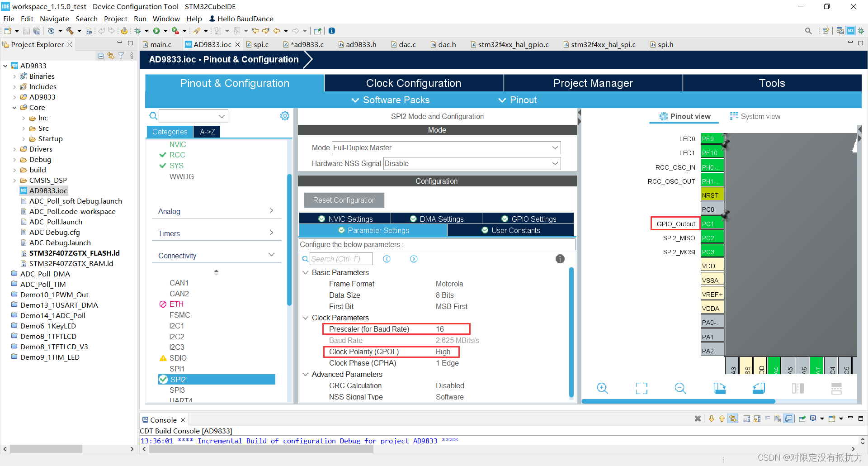
Task: Click the parameters info circle icon
Action: 560,259
